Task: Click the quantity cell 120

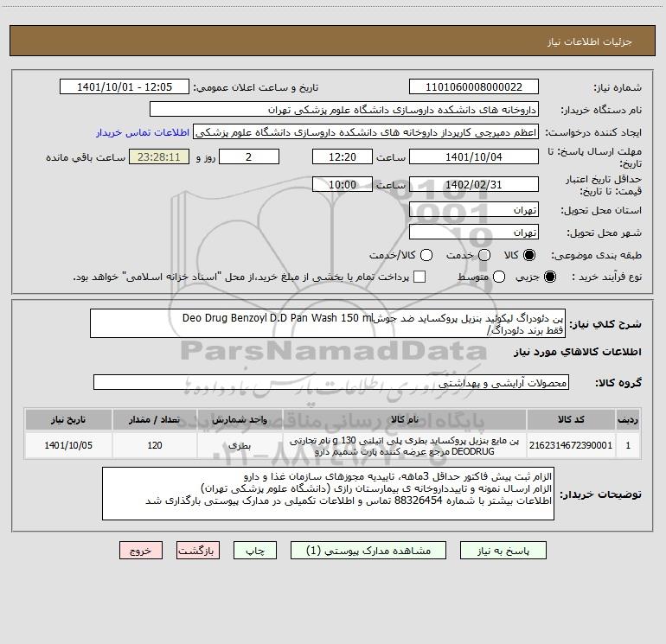Action: coord(155,445)
